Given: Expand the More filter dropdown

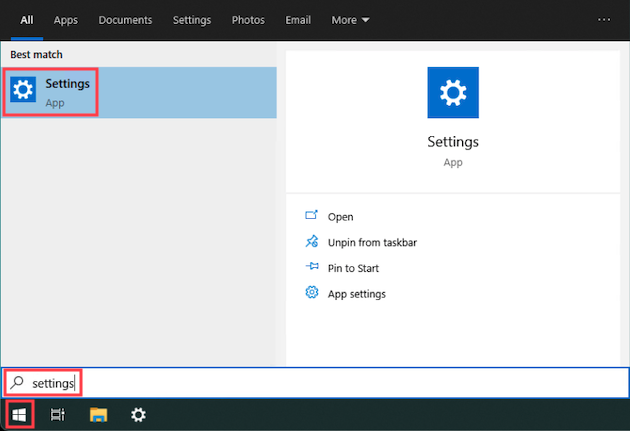Looking at the screenshot, I should click(350, 20).
